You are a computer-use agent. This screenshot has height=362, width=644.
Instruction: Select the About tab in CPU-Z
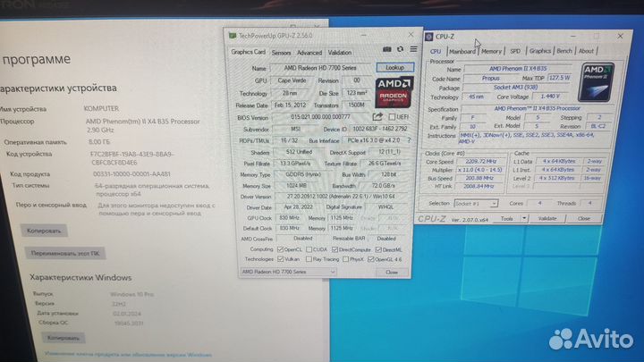pyautogui.click(x=586, y=51)
